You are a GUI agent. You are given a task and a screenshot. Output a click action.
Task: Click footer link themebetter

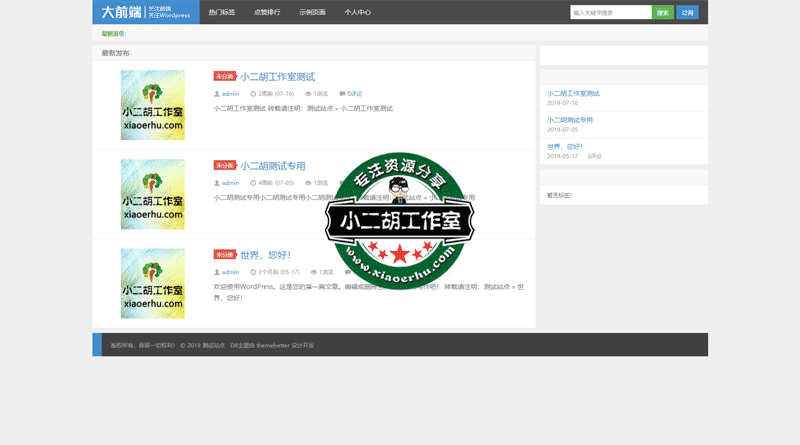tap(273, 345)
